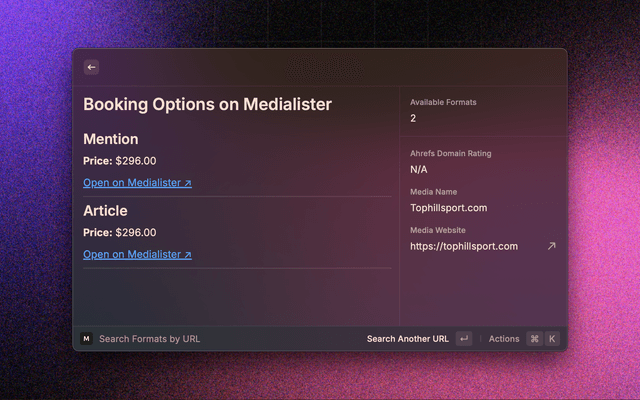Image resolution: width=640 pixels, height=400 pixels.
Task: Click the Available Formats value 2
Action: point(413,118)
